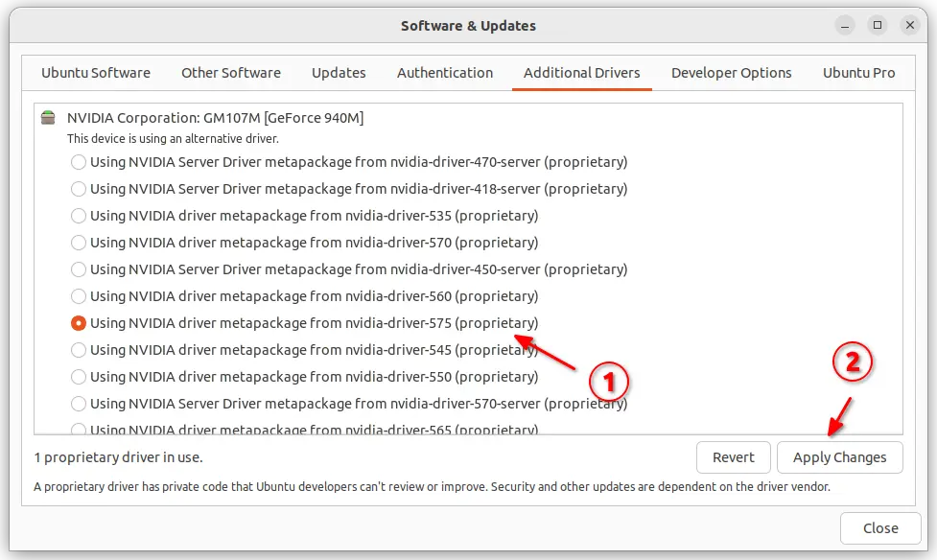Select nvidia-driver-418-server radio option
This screenshot has height=560, width=937.
pyautogui.click(x=79, y=189)
